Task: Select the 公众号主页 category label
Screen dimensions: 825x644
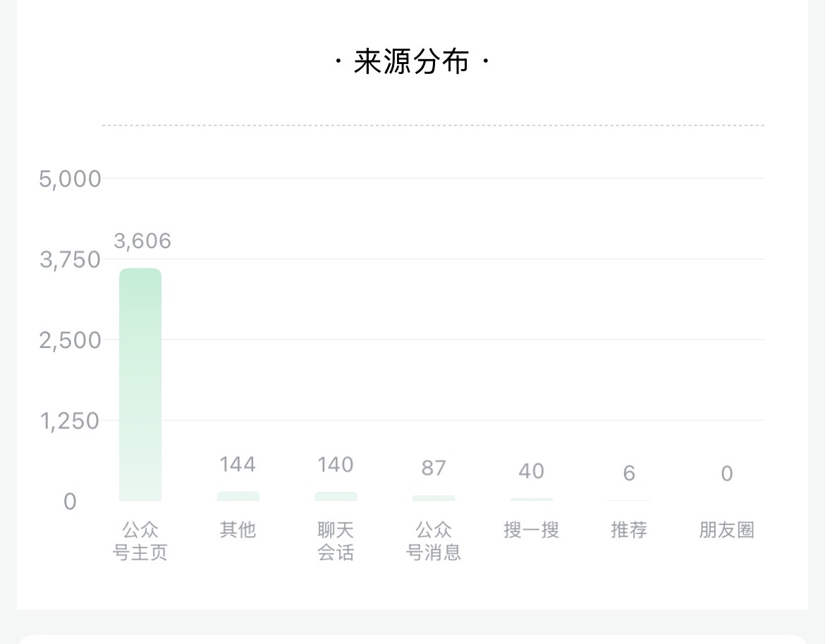Action: (140, 541)
